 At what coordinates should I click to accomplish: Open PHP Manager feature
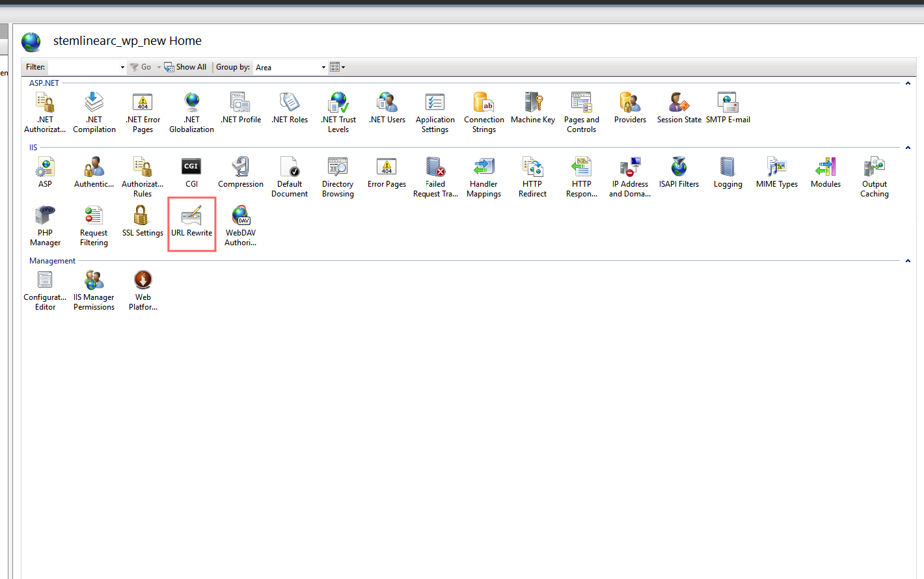coord(45,226)
